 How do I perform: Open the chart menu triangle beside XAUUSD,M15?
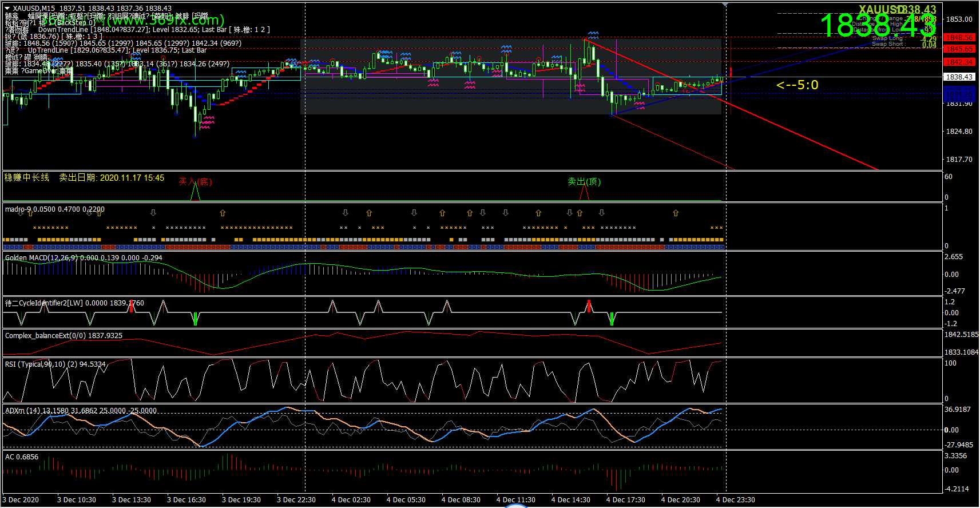[x=7, y=8]
